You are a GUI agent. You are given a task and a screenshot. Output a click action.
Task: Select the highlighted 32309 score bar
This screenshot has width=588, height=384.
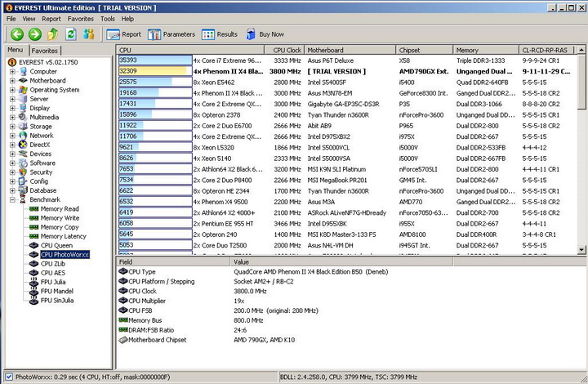coord(155,71)
